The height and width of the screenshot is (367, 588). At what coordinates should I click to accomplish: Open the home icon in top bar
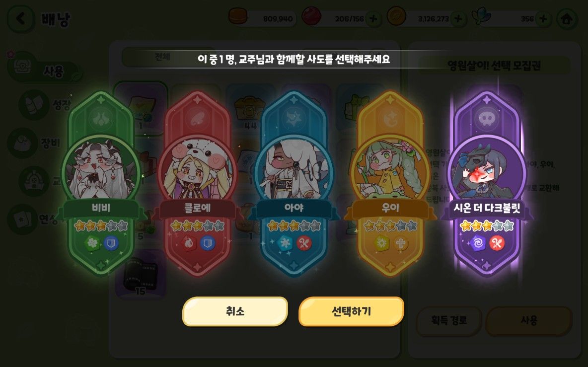[567, 19]
